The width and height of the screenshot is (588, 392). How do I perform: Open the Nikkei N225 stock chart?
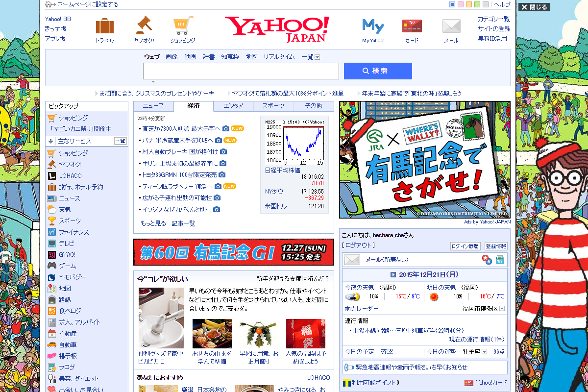(x=294, y=143)
